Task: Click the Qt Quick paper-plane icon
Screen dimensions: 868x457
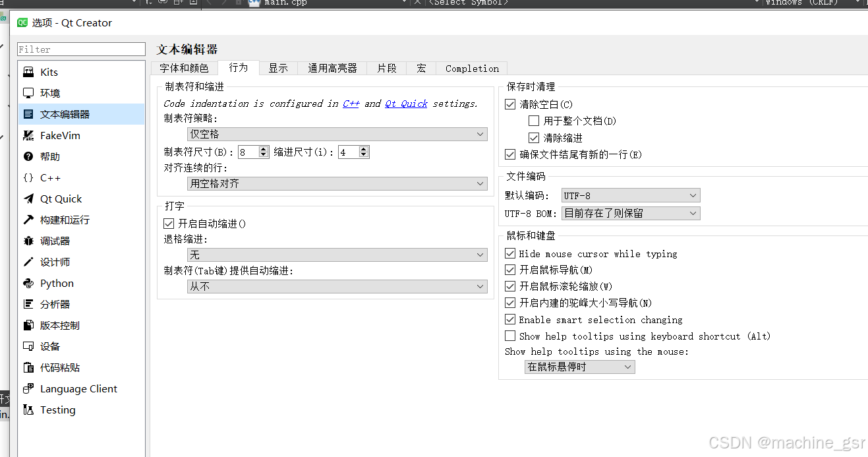Action: [x=28, y=199]
